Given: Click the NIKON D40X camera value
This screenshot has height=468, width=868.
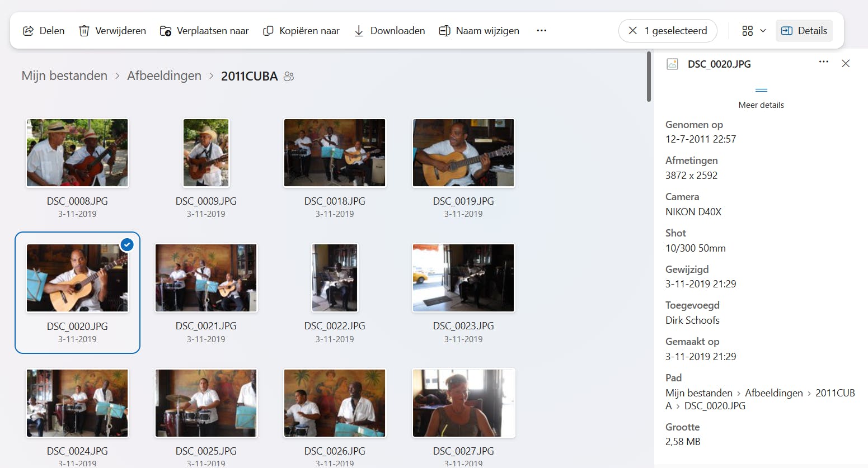Looking at the screenshot, I should [693, 212].
